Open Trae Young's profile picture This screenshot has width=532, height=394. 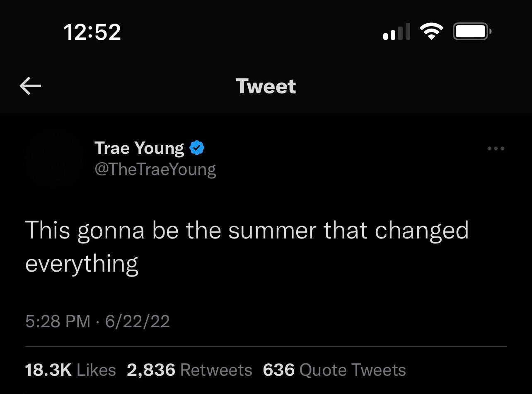54,158
